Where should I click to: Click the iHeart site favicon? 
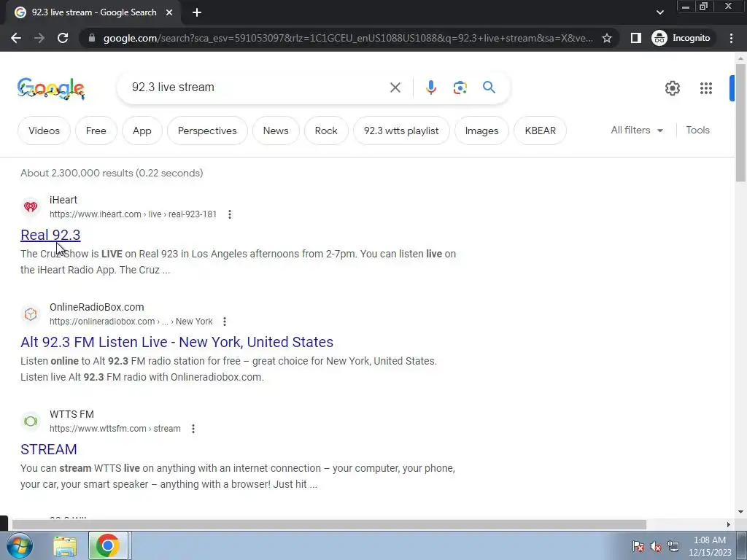31,206
